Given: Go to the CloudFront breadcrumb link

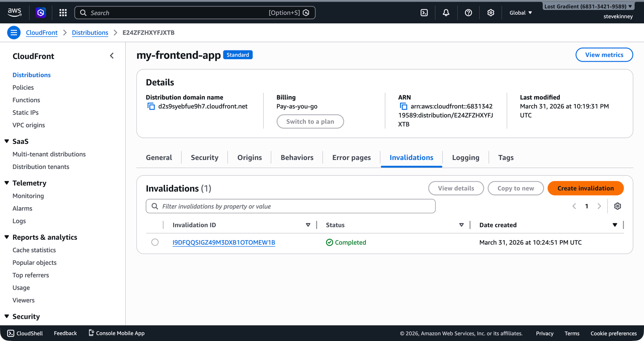Looking at the screenshot, I should click(x=42, y=33).
